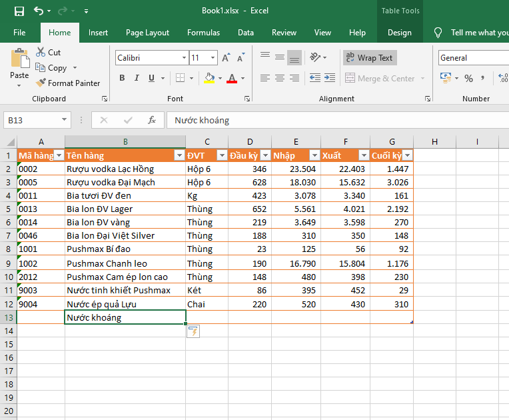Click the Insert Function fx icon
This screenshot has height=420, width=509.
tap(152, 120)
